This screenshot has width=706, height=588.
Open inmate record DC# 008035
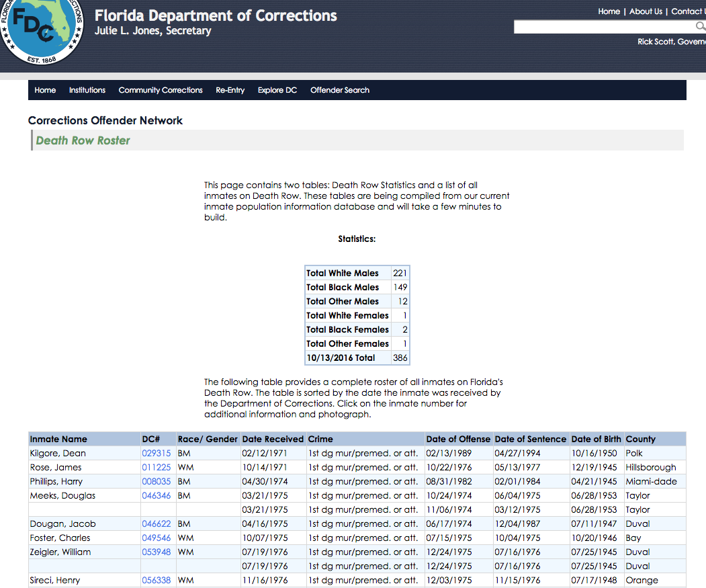[157, 481]
